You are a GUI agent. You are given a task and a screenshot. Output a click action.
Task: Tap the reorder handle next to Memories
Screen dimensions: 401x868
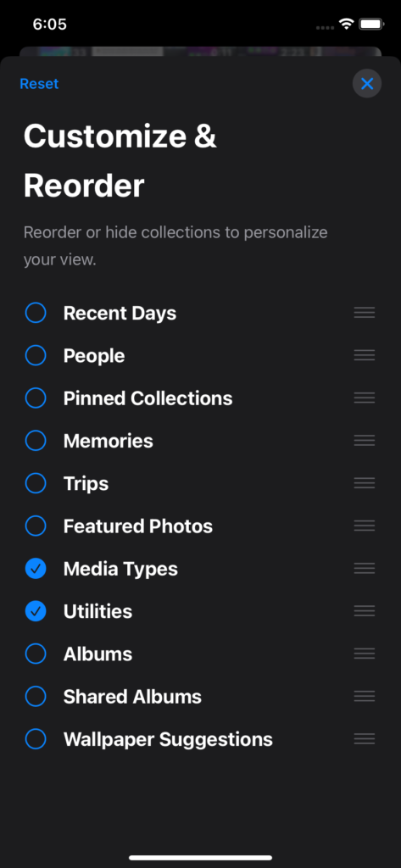[x=365, y=441]
